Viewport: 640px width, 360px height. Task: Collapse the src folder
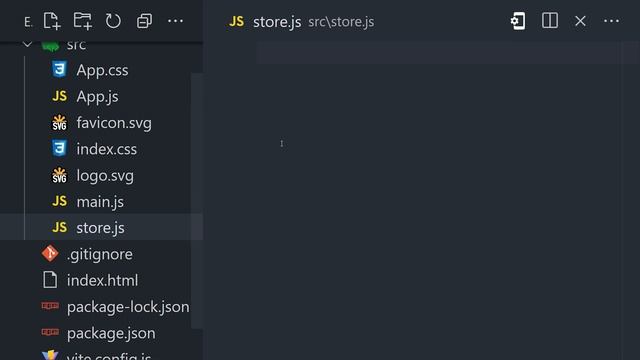(x=27, y=44)
